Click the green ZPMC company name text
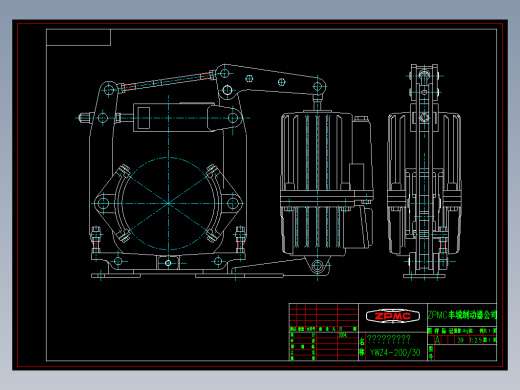This screenshot has height=390, width=520. tap(462, 315)
